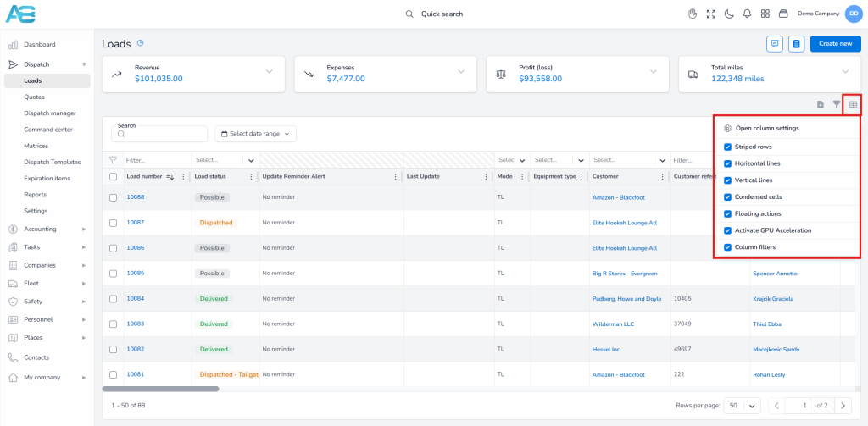Viewport: 868px width, 426px height.
Task: Switch to dark mode moon icon
Action: (x=729, y=14)
